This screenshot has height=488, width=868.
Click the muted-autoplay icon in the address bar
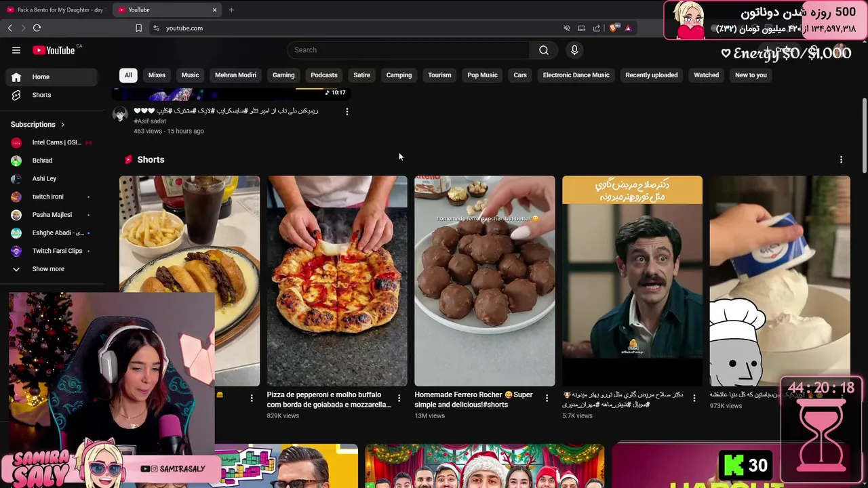click(x=566, y=28)
